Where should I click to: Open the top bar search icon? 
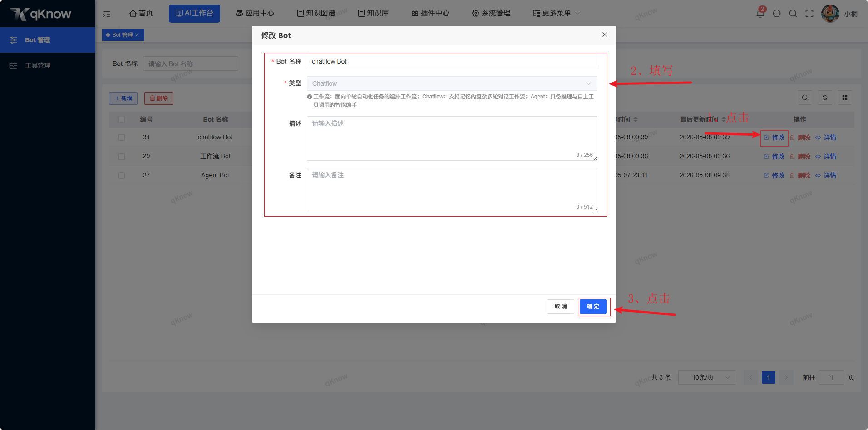pyautogui.click(x=793, y=13)
